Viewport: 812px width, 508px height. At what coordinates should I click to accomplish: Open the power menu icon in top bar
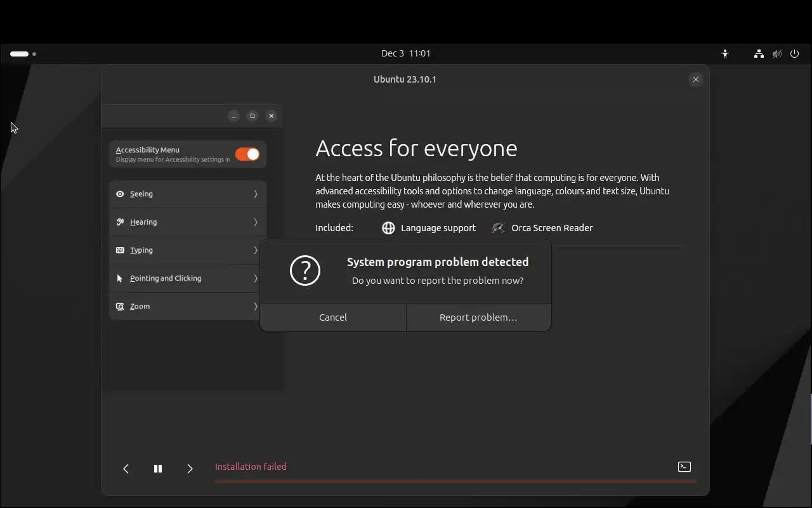[x=794, y=54]
